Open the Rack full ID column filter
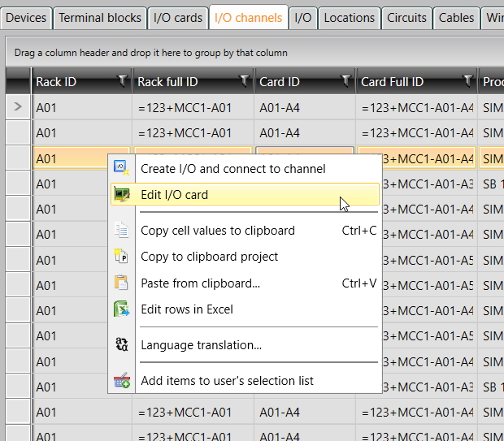This screenshot has height=441, width=504. [x=244, y=80]
